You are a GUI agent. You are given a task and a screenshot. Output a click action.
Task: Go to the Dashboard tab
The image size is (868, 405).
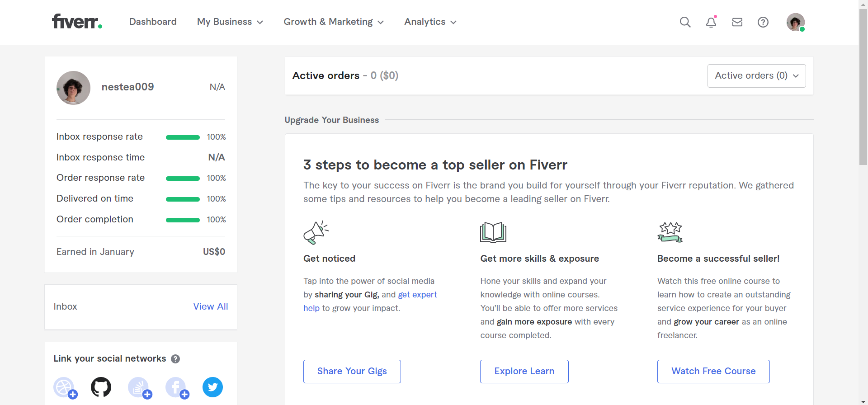(153, 22)
